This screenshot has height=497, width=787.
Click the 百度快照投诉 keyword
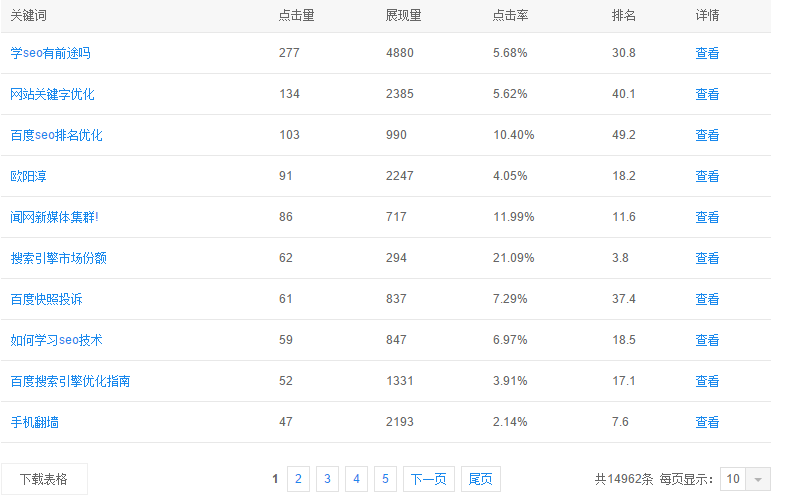point(46,299)
